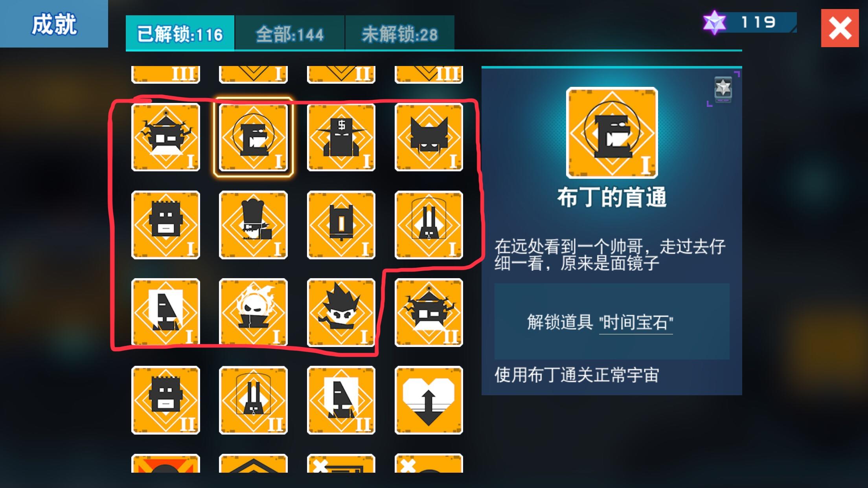This screenshot has height=488, width=868.
Task: Select the square-face robot tier I badge
Action: coord(166,225)
